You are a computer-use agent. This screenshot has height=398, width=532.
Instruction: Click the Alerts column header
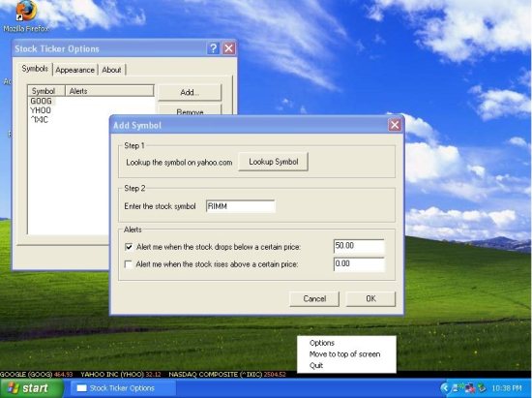click(x=109, y=91)
